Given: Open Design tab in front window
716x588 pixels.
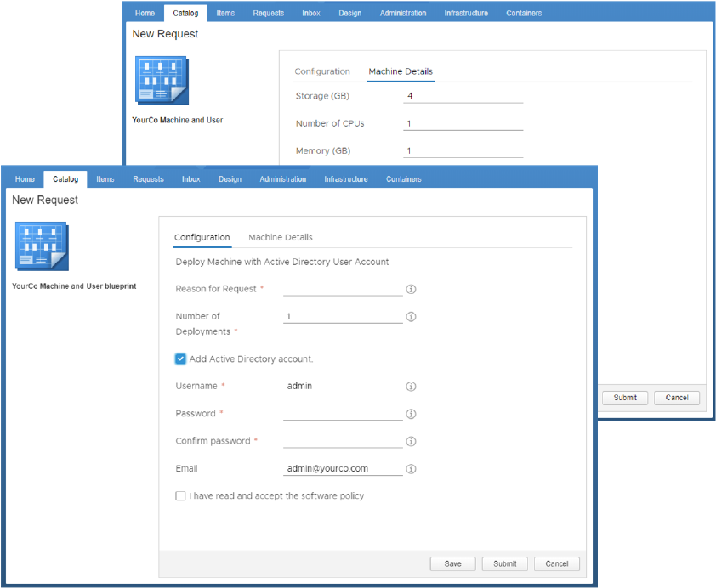Looking at the screenshot, I should 230,179.
